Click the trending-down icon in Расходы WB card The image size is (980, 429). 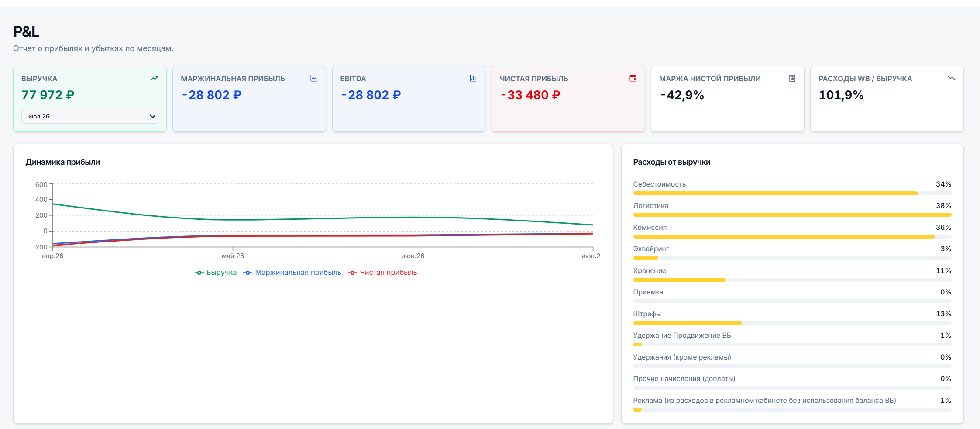[x=952, y=78]
